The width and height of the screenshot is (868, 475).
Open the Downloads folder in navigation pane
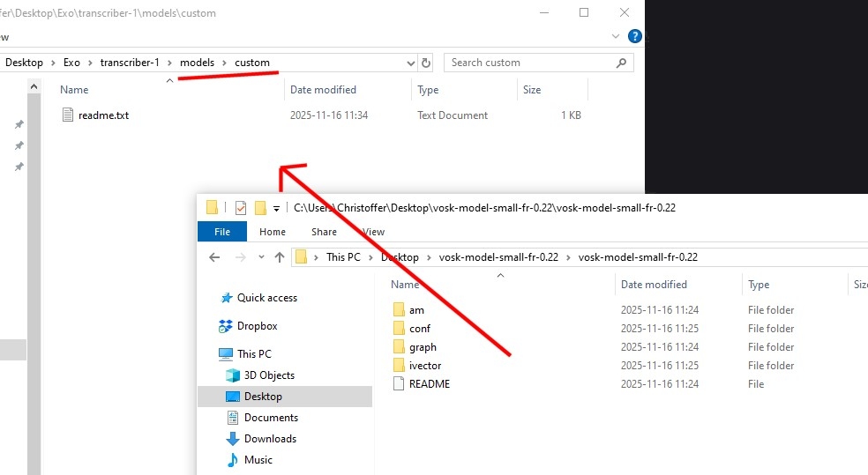[270, 439]
